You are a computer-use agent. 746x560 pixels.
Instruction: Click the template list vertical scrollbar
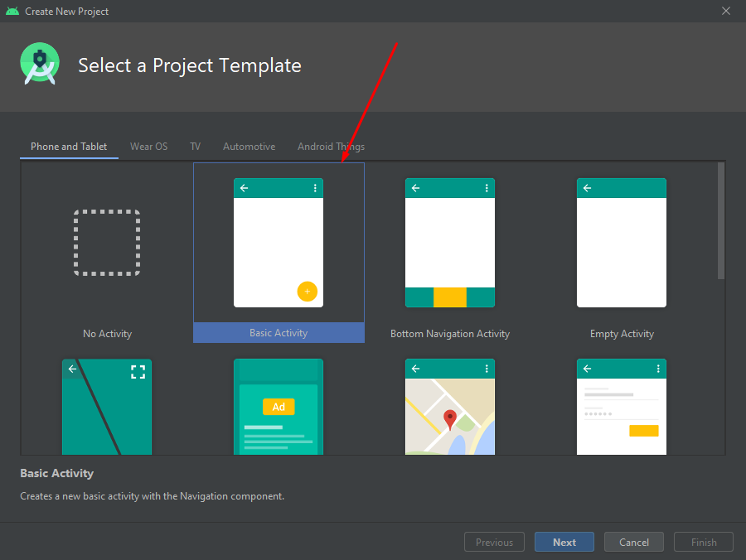click(x=721, y=220)
